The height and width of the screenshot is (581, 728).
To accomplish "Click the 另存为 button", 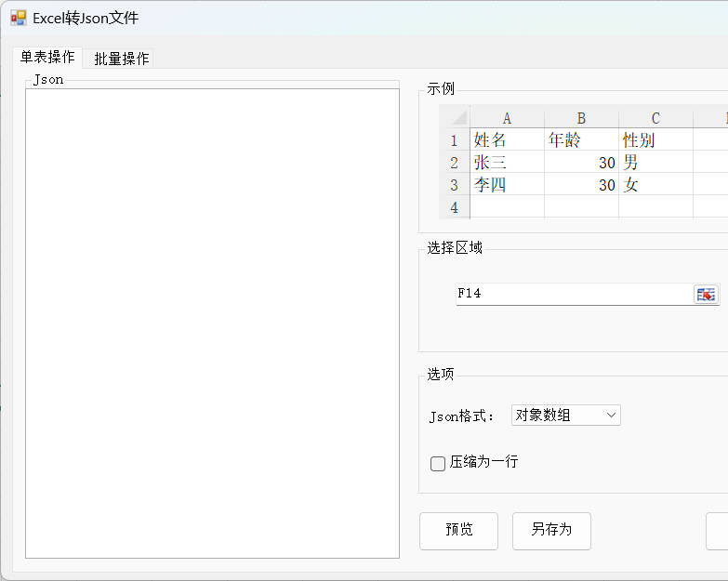I will [551, 530].
